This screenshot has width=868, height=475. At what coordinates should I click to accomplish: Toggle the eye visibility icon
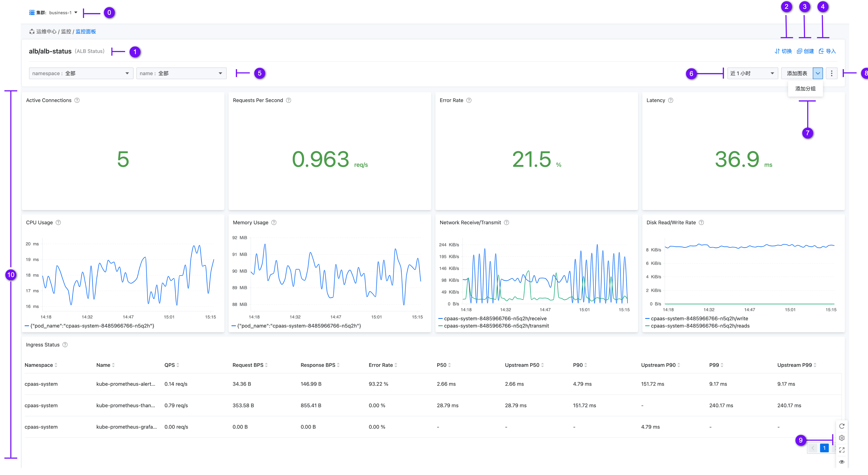[841, 462]
